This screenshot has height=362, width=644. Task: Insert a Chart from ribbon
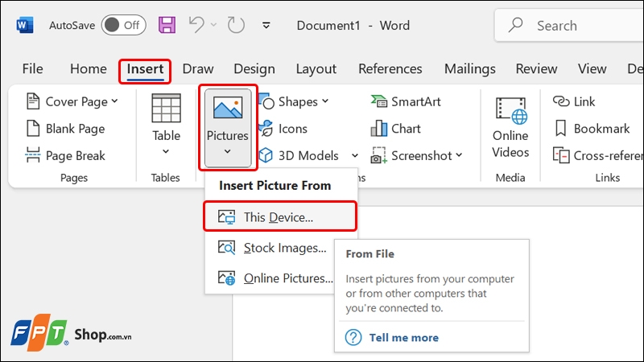(396, 129)
